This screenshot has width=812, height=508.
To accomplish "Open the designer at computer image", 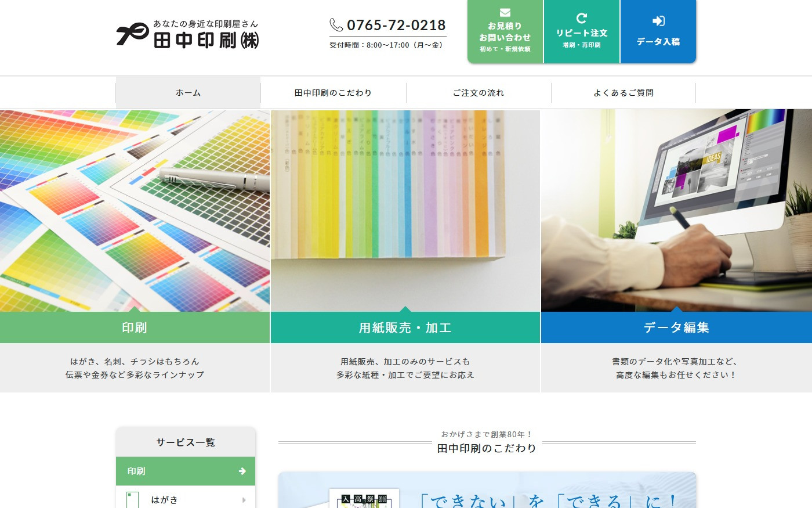I will pos(676,210).
